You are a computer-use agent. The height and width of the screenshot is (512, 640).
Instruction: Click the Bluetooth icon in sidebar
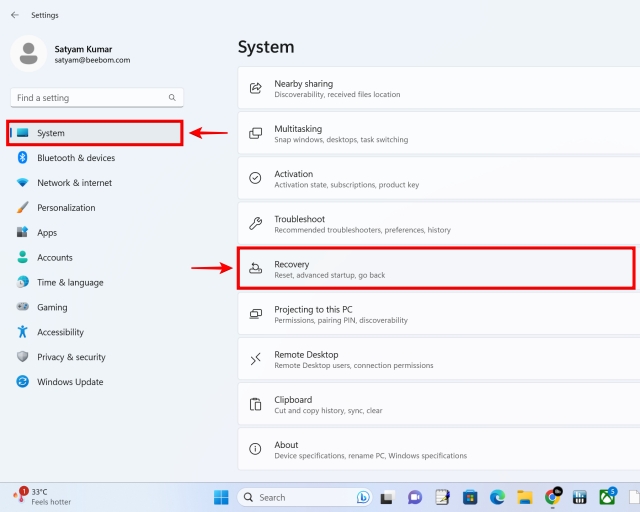pos(22,158)
